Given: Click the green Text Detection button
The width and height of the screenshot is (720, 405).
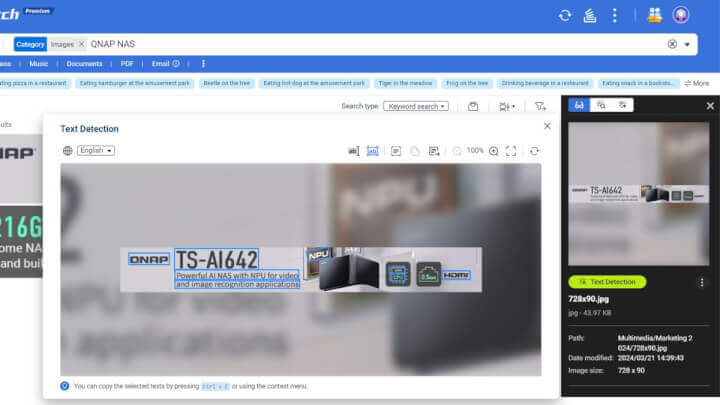Looking at the screenshot, I should tap(607, 282).
